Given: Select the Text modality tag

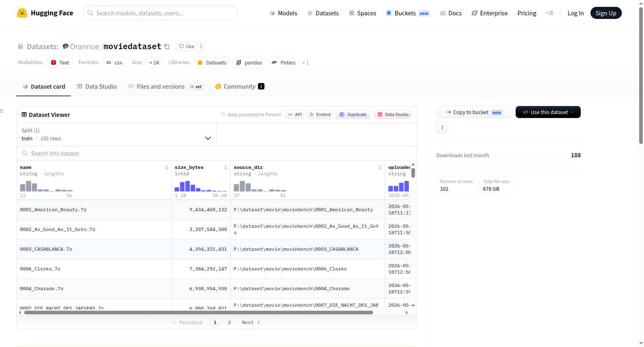Looking at the screenshot, I should pyautogui.click(x=60, y=62).
